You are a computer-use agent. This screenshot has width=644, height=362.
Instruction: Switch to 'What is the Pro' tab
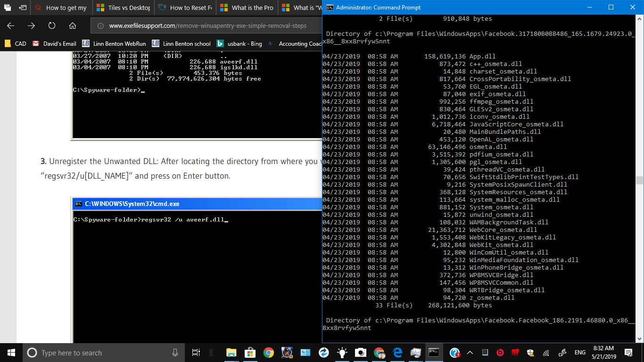[x=247, y=8]
